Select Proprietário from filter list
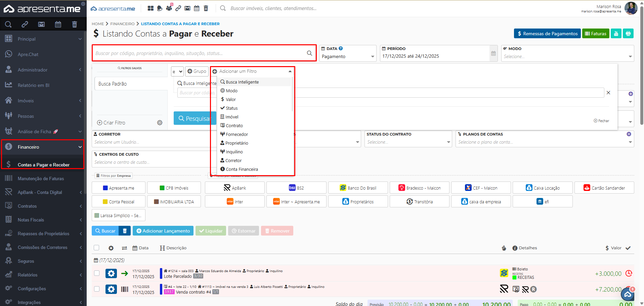This screenshot has height=306, width=644. (x=237, y=143)
